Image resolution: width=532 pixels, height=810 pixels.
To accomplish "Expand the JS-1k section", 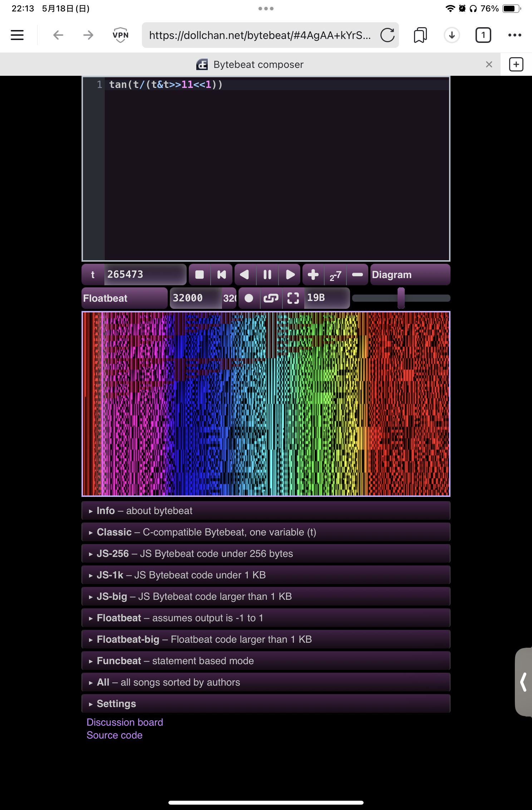I will [266, 575].
